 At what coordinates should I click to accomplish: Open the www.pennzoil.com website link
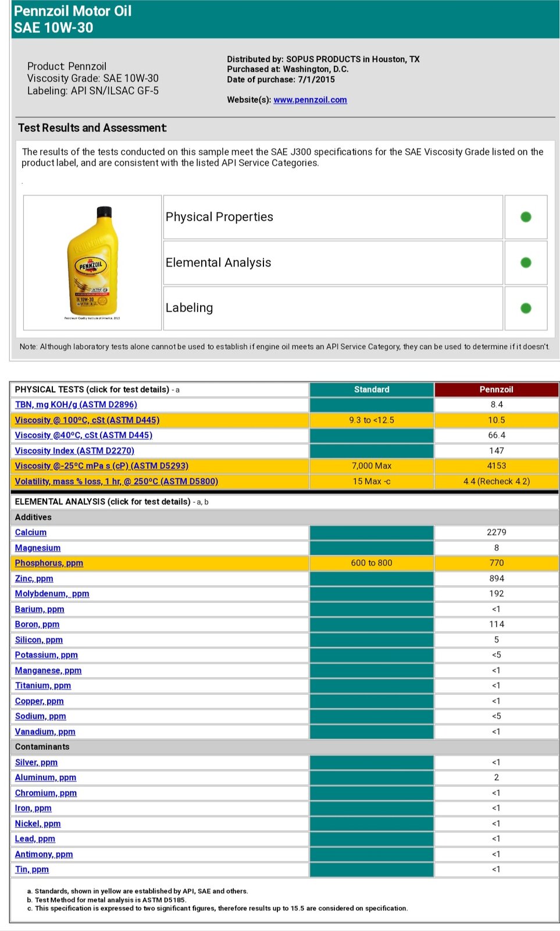tap(310, 100)
